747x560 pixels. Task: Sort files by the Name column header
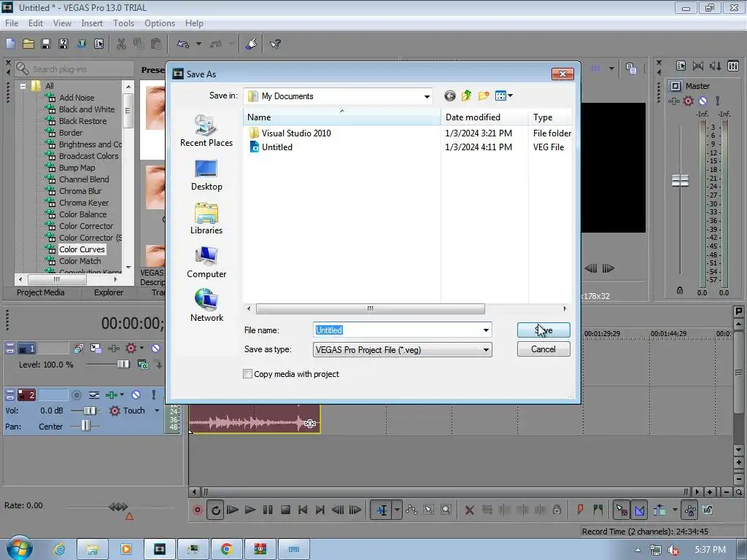coord(342,117)
